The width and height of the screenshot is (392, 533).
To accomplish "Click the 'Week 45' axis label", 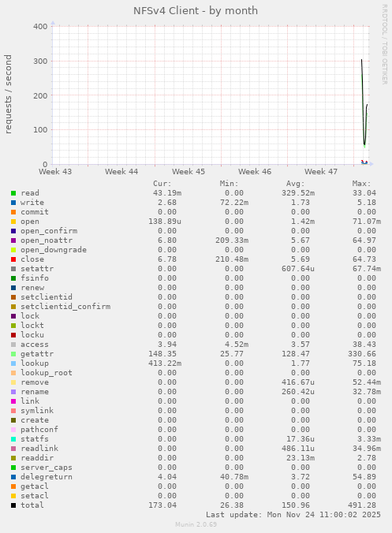I will 189,172.
